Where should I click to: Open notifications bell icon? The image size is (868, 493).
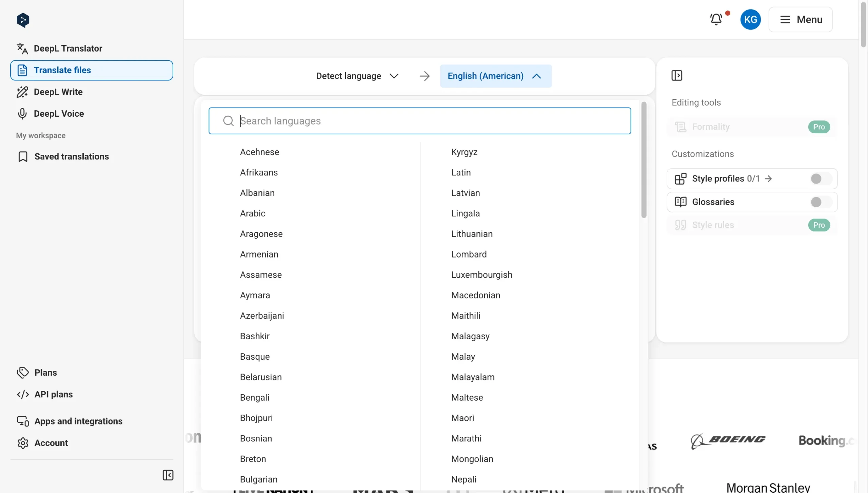coord(716,19)
